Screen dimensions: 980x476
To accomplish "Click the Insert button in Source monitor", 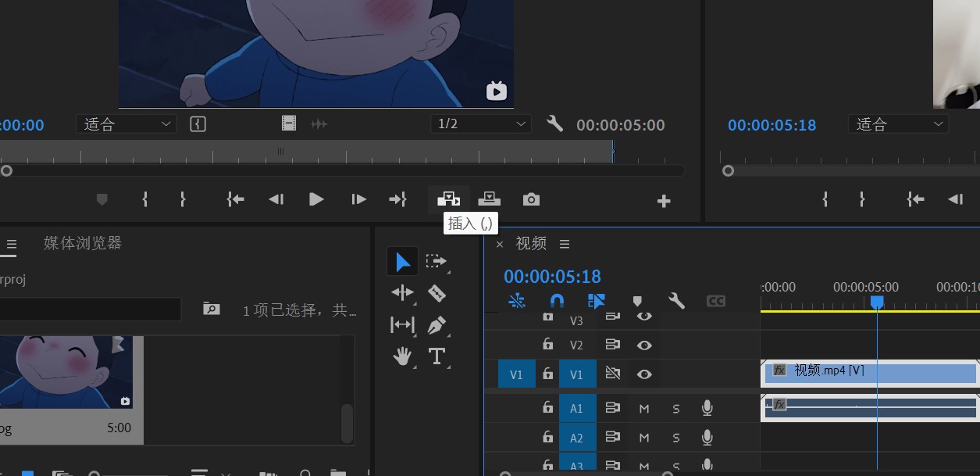I will (x=448, y=199).
